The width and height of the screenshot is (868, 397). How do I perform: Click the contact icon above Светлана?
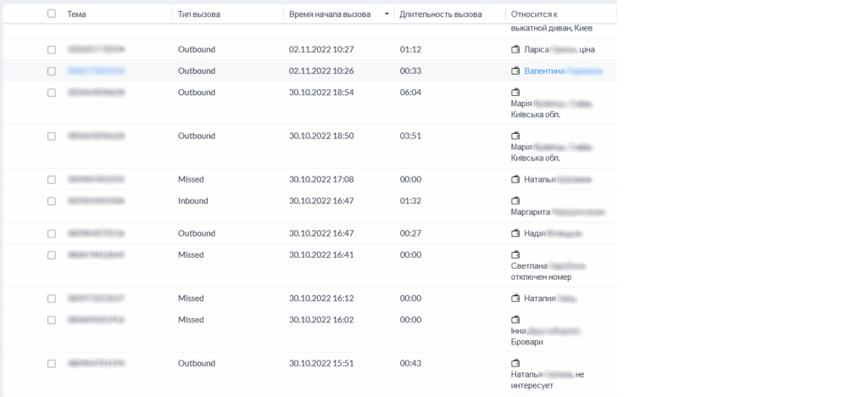(515, 254)
